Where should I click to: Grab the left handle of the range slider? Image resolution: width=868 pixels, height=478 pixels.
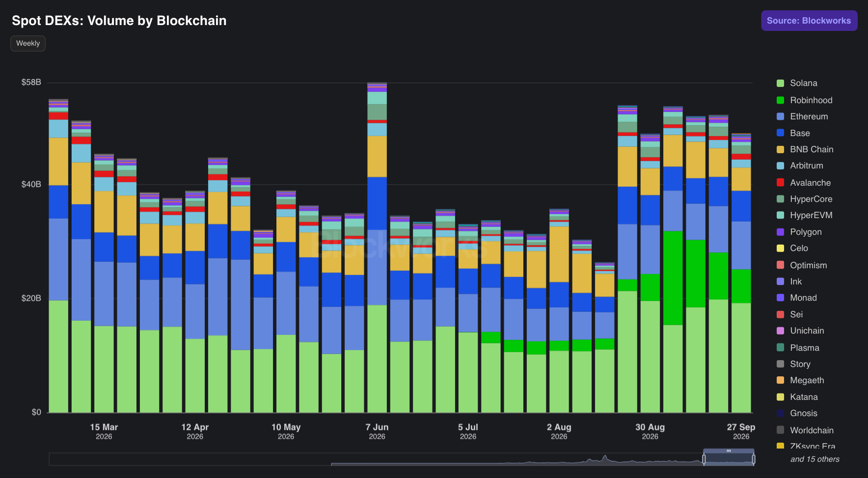704,459
